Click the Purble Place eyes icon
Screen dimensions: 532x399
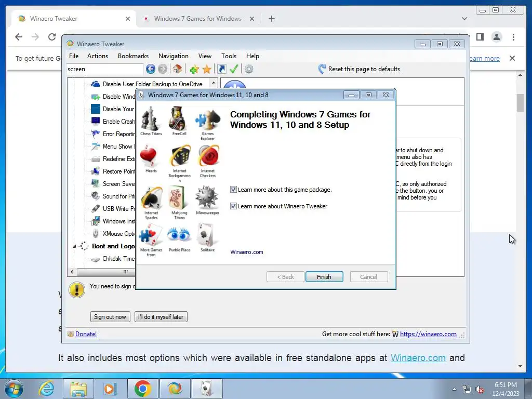[179, 235]
